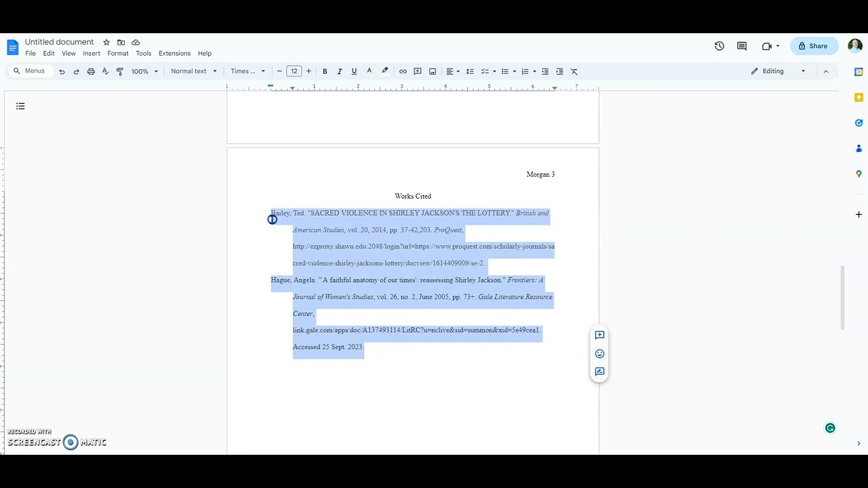Run spelling and grammar check
Screen dimensions: 868x488
tap(105, 71)
